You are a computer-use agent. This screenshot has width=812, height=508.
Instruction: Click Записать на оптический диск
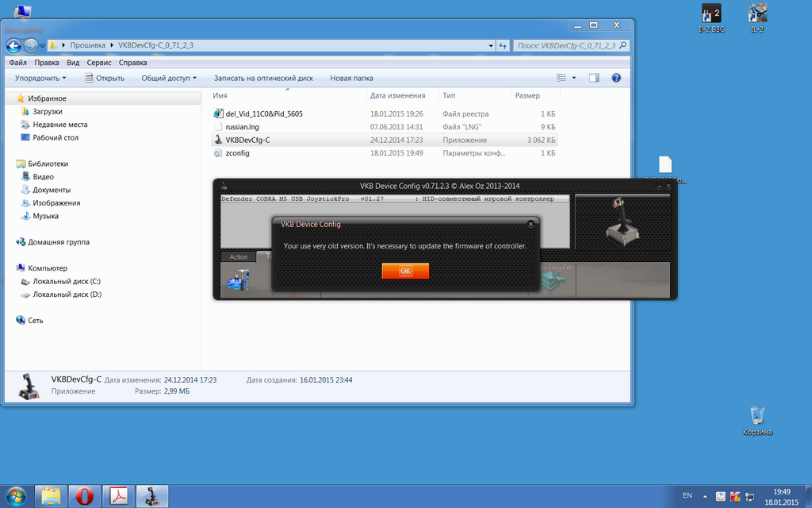pyautogui.click(x=263, y=78)
